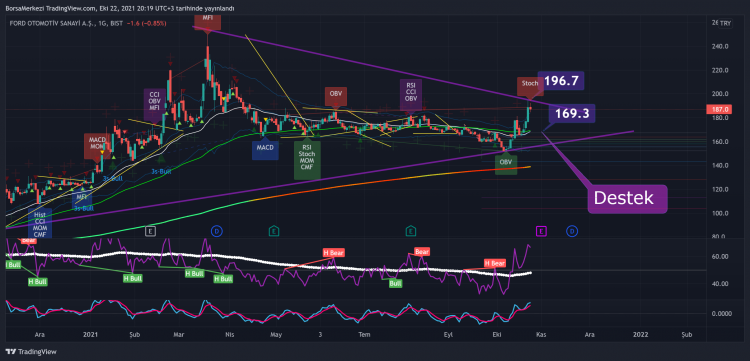This screenshot has width=750, height=361.
Task: Click the Mar time axis label
Action: click(x=180, y=335)
